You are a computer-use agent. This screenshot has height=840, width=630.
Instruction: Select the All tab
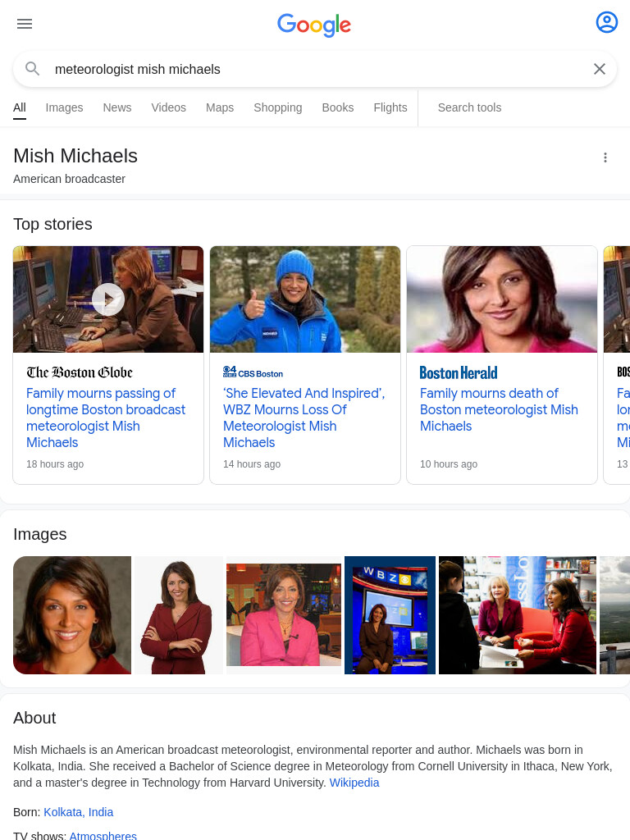(20, 107)
